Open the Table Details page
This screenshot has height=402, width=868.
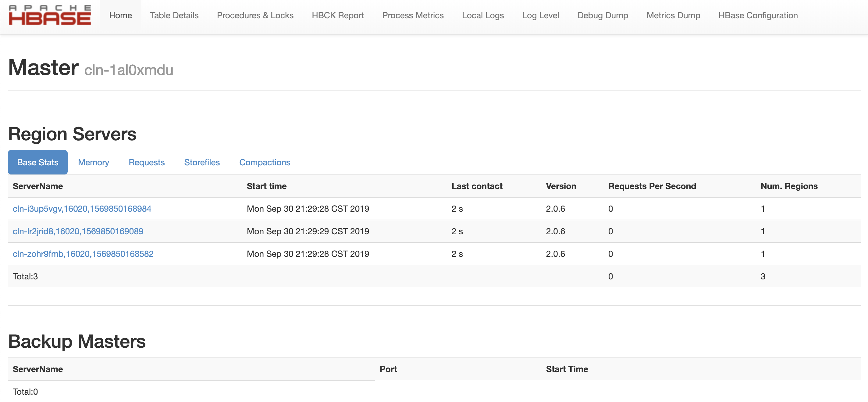pos(174,15)
